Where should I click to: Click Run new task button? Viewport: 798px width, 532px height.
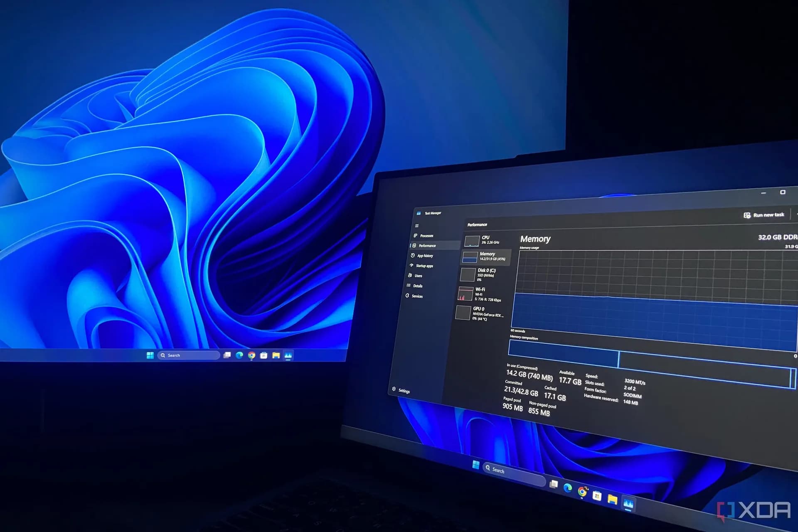(764, 215)
